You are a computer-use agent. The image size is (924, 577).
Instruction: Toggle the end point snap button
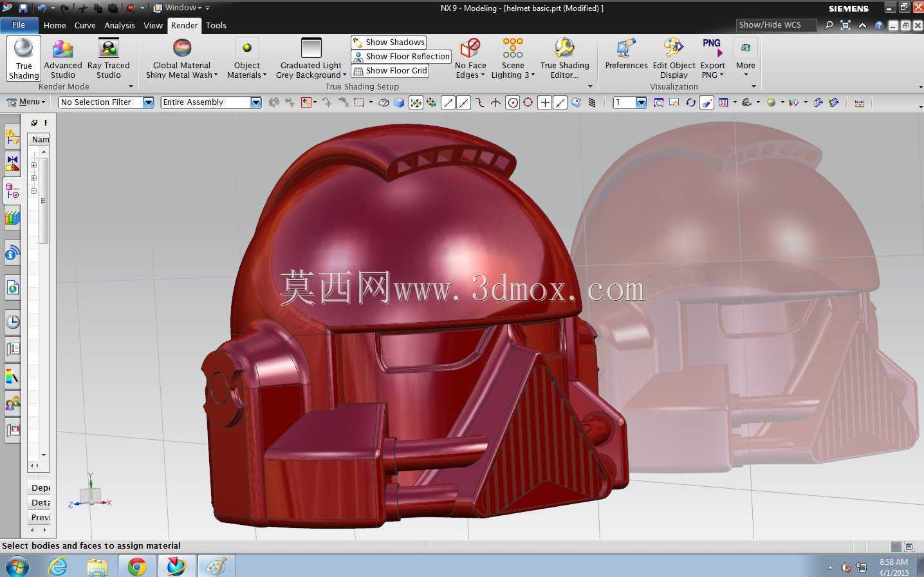(x=448, y=102)
